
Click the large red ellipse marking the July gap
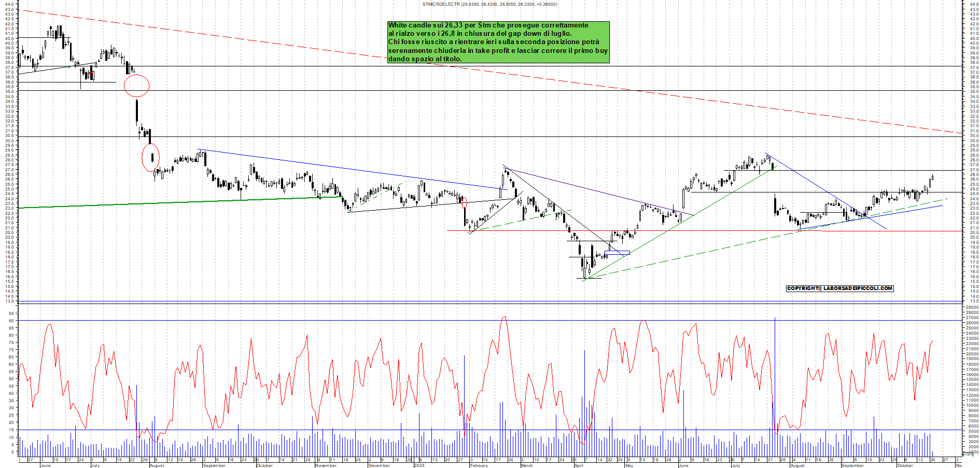(136, 86)
